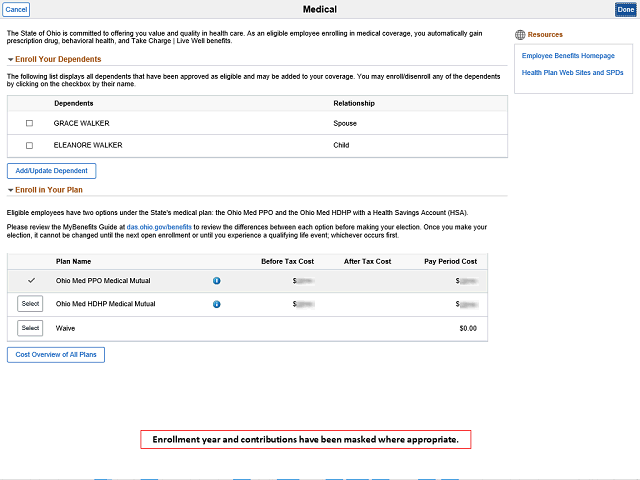
Task: Click the Ohio Med PPO Medical Mutual row
Action: [247, 281]
